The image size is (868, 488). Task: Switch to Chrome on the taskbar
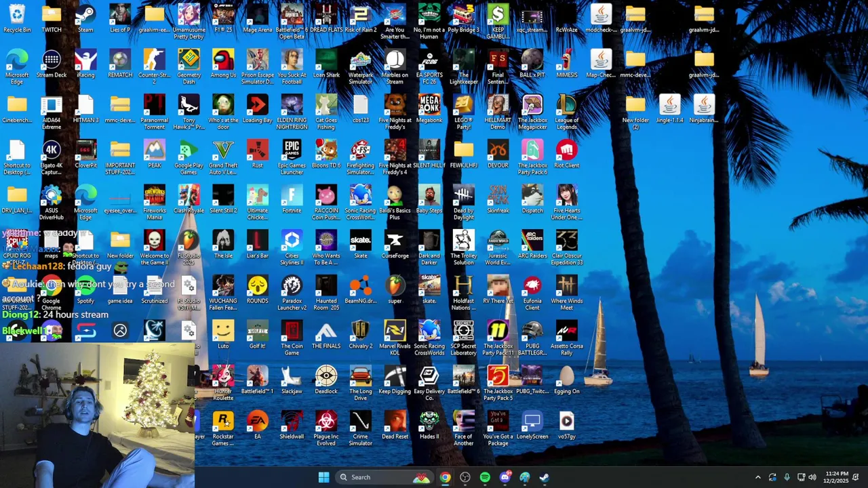[445, 477]
